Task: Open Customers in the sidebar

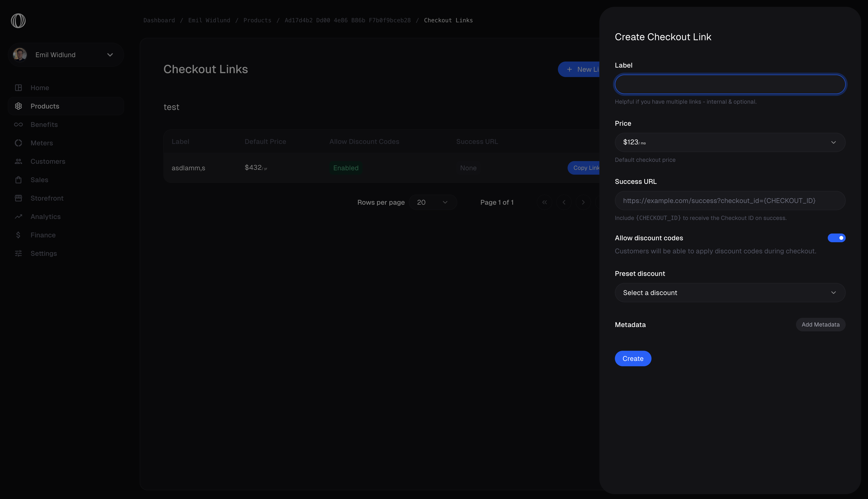Action: click(66, 161)
